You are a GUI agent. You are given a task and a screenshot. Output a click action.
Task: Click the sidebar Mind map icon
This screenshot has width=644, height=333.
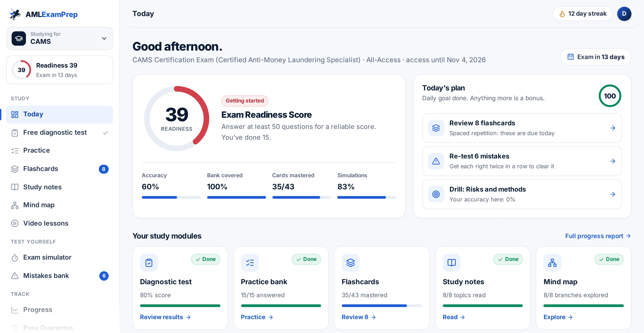click(x=15, y=205)
